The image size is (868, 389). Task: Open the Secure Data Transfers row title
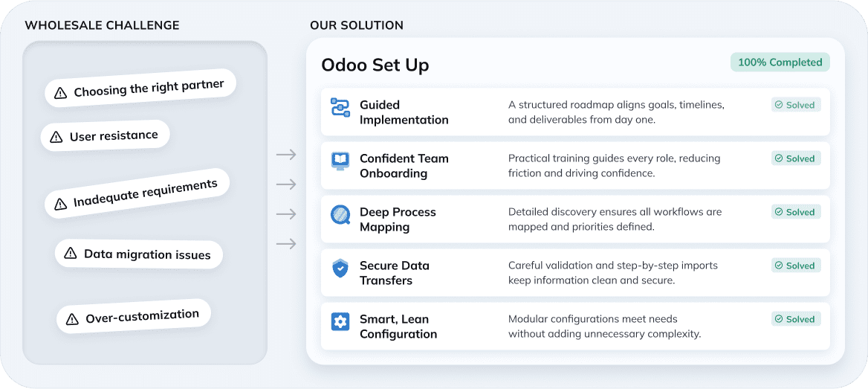(x=394, y=273)
